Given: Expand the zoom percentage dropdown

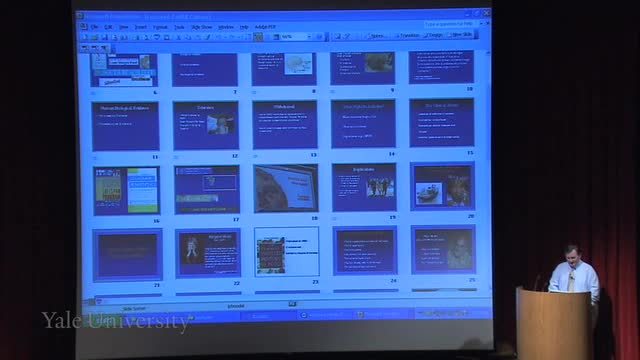Looking at the screenshot, I should (309, 37).
